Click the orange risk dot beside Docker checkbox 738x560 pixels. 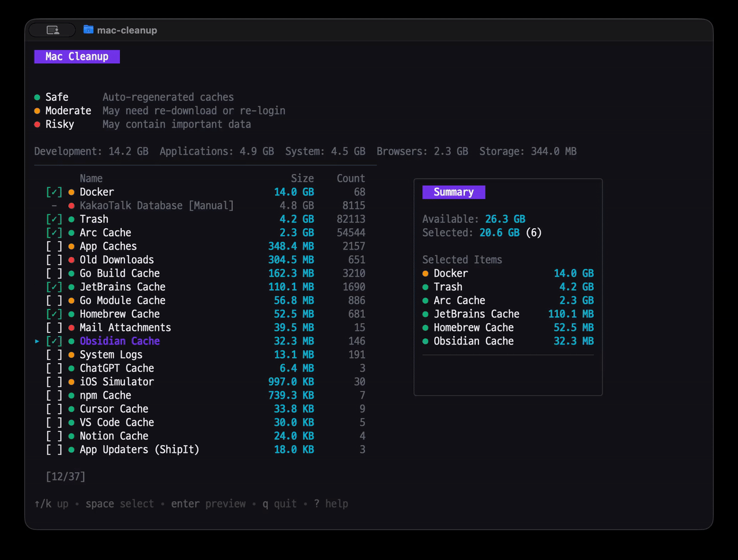(x=71, y=192)
